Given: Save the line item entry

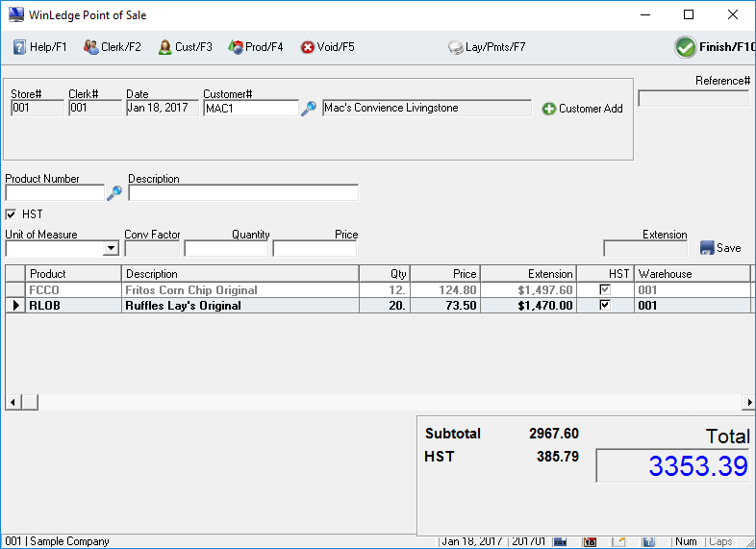Looking at the screenshot, I should click(719, 248).
